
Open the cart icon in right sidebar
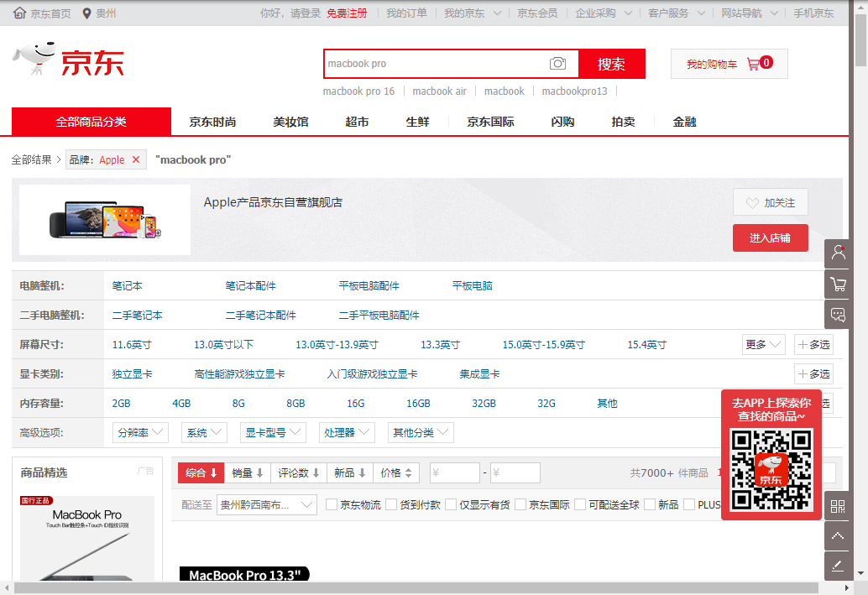pyautogui.click(x=838, y=284)
